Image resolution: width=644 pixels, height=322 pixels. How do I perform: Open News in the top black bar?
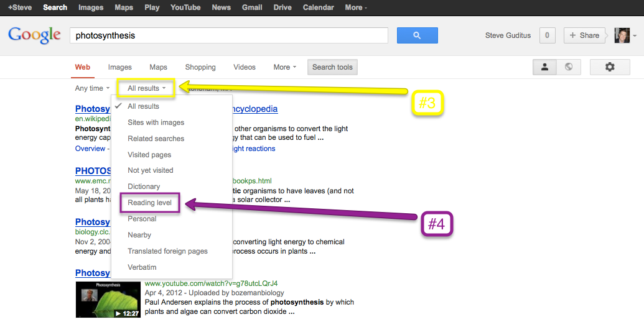click(221, 7)
